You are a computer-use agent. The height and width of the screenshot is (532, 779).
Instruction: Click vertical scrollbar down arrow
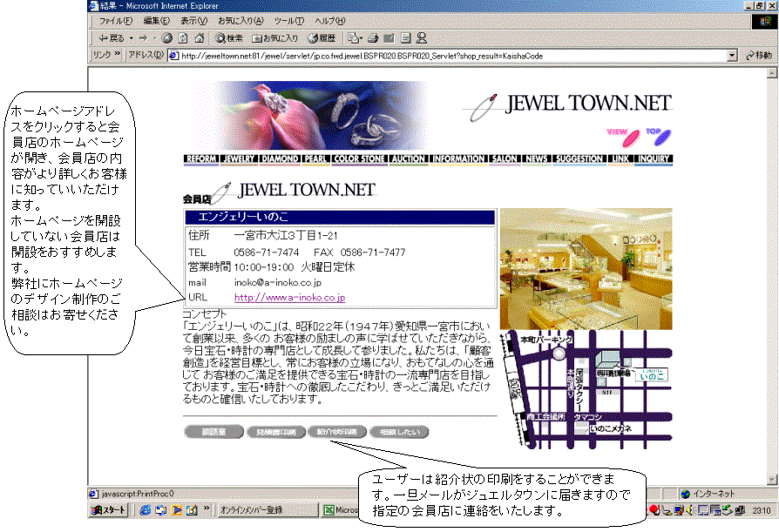(771, 480)
